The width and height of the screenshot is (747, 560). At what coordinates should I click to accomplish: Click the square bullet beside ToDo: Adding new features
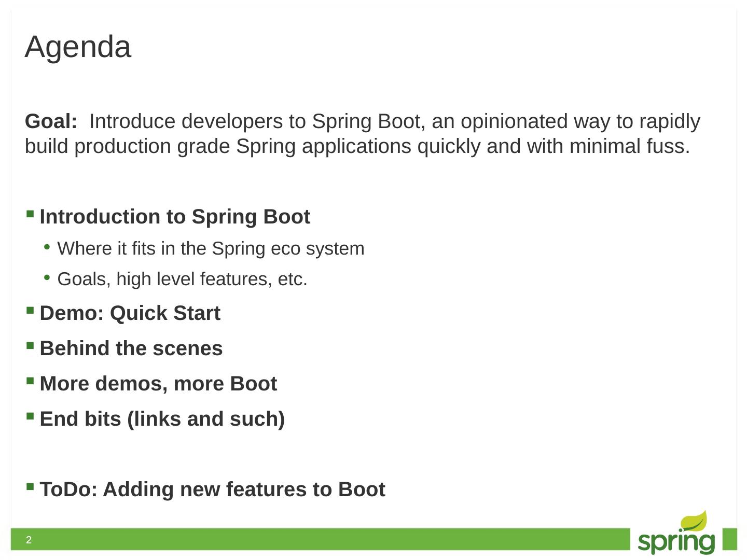click(x=30, y=486)
